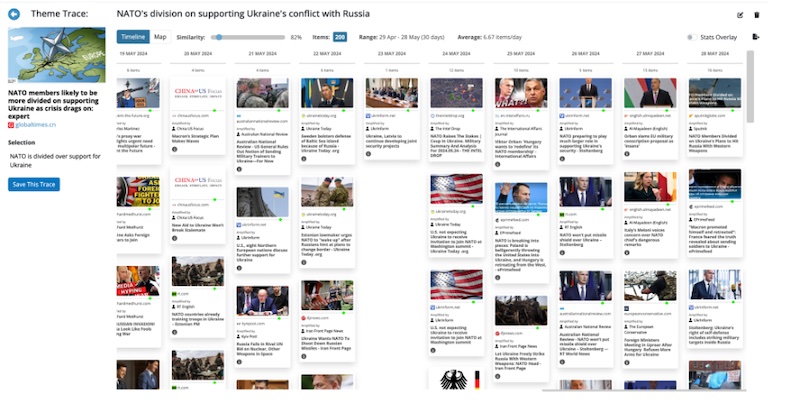The height and width of the screenshot is (400, 800).
Task: Open info icon on NATO countries training troops card
Action: pyautogui.click(x=174, y=332)
